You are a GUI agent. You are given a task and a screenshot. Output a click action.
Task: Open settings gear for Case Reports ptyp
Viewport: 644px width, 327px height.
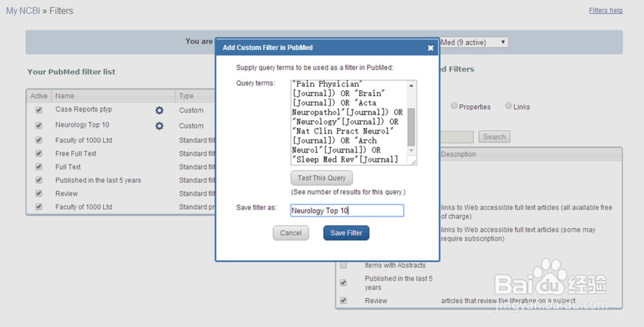tap(159, 111)
